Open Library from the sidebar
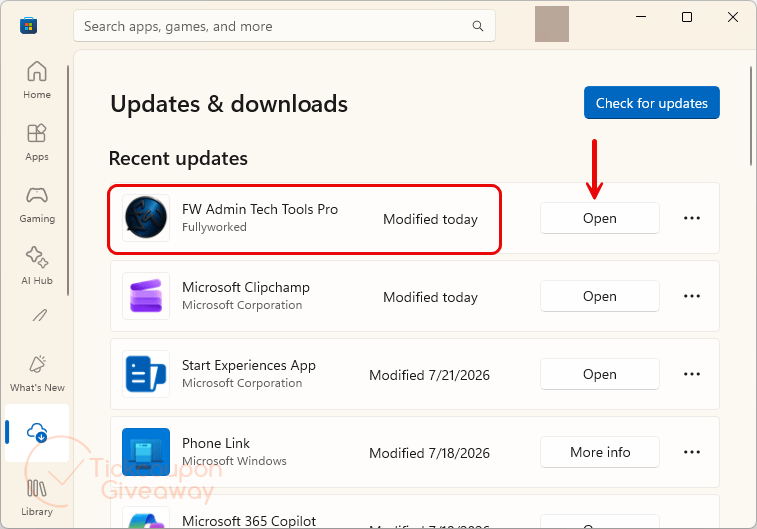Viewport: 757px width, 529px height. click(x=37, y=497)
